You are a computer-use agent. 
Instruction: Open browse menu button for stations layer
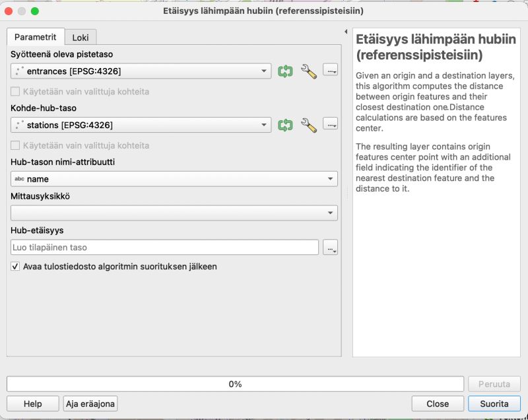(331, 124)
